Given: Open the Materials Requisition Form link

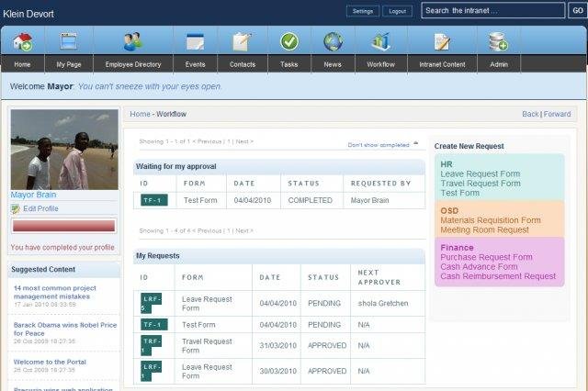Looking at the screenshot, I should pyautogui.click(x=491, y=220).
